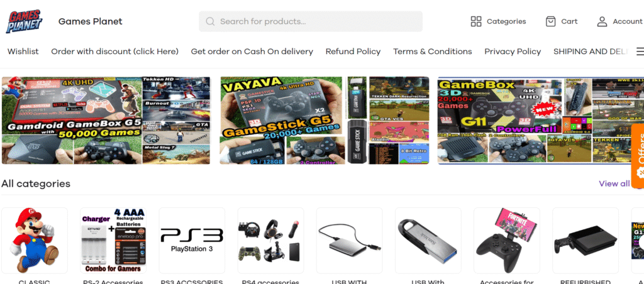Click in the Search for products field
The height and width of the screenshot is (284, 644).
pos(311,21)
